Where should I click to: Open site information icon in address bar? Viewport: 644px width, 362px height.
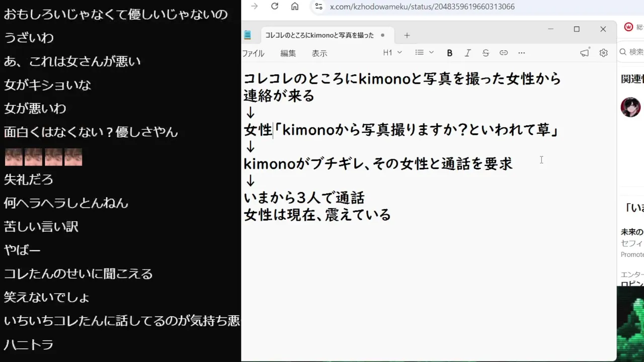click(x=318, y=7)
